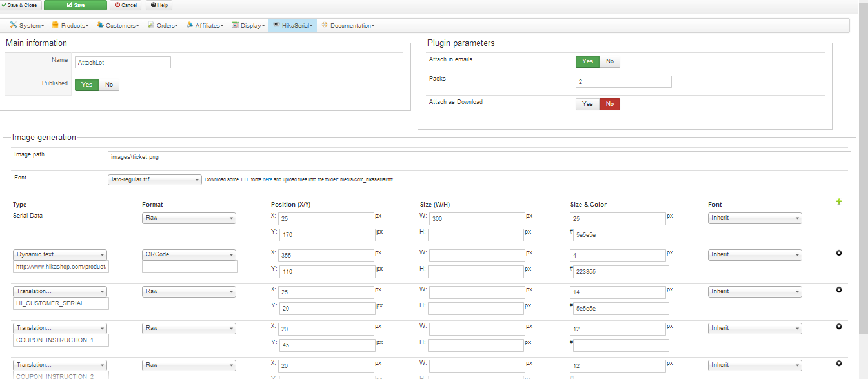Image resolution: width=868 pixels, height=379 pixels.
Task: Click the green plus icon to add row
Action: click(838, 201)
